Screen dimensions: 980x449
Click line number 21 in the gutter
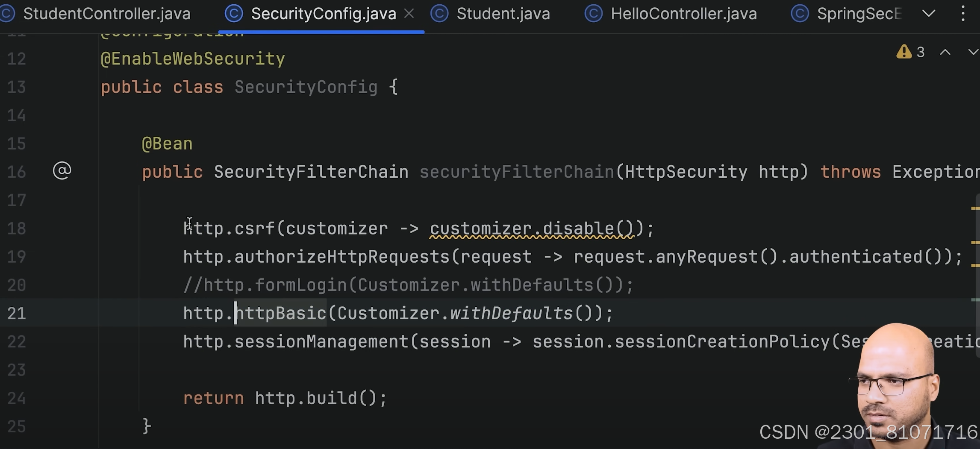click(16, 313)
